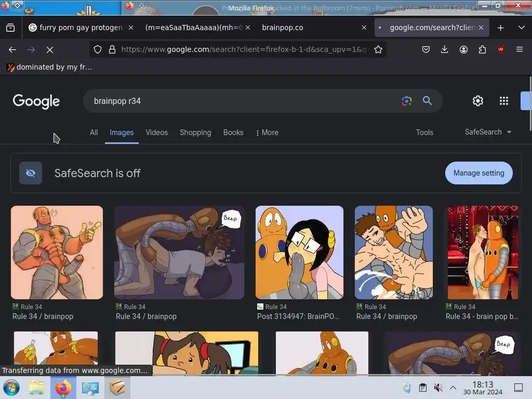
Task: Click the window pin icon in the title bar
Action: point(17,5)
